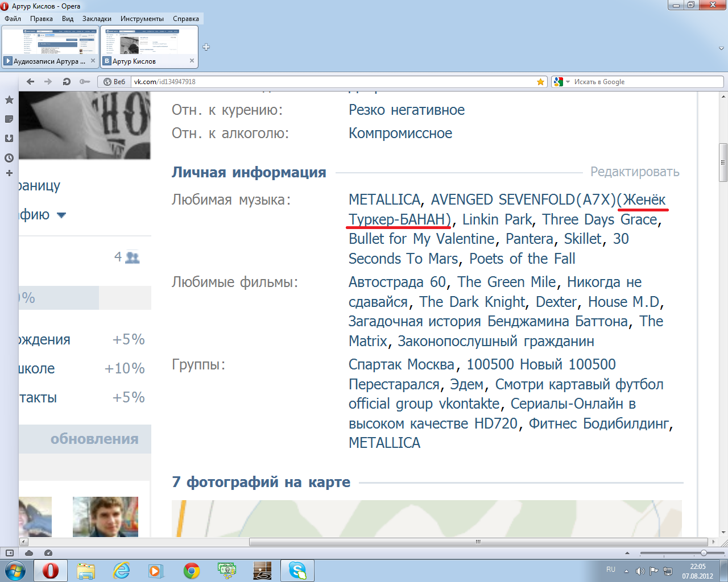The image size is (728, 582).
Task: Click the Резко негативное smoking link
Action: coord(407,110)
